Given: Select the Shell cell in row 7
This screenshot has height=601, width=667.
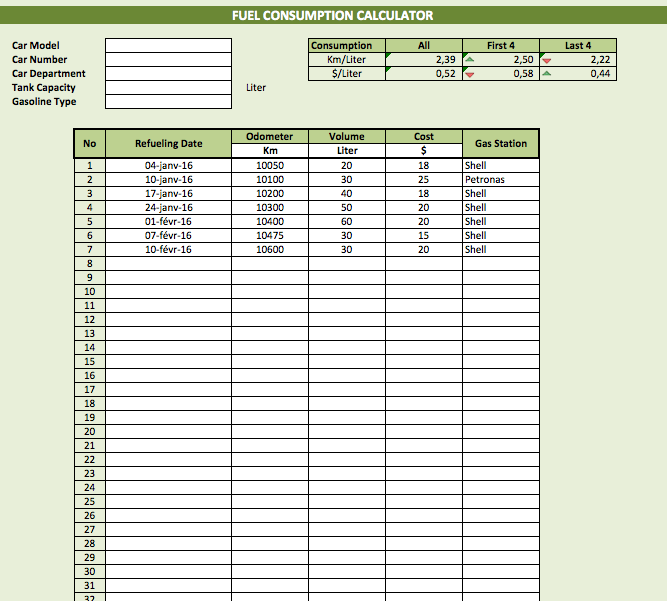Looking at the screenshot, I should point(501,250).
